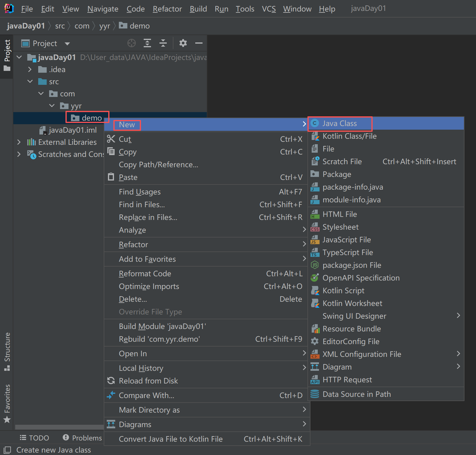The width and height of the screenshot is (476, 455).
Task: Expand Scratches and Consoles node
Action: click(19, 154)
